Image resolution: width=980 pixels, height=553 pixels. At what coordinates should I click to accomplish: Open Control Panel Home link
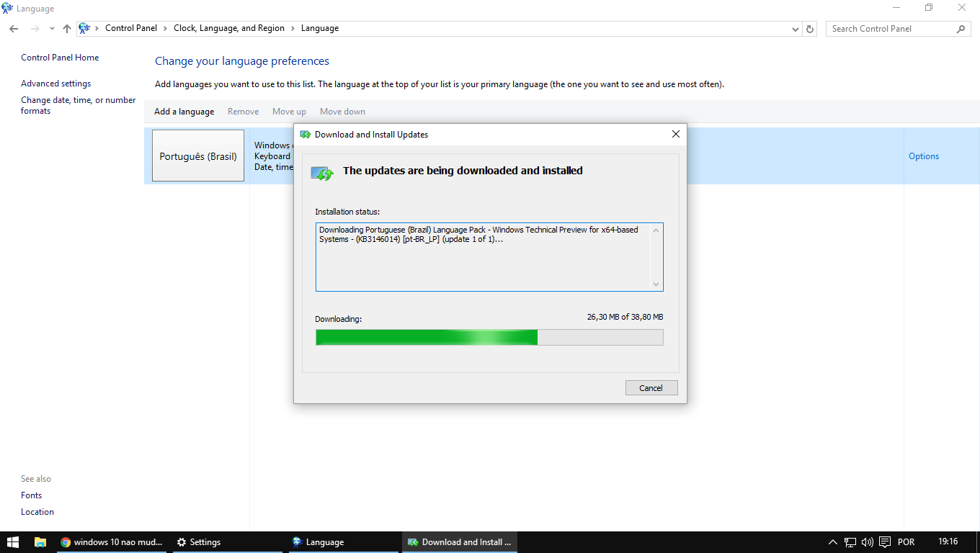pos(60,58)
